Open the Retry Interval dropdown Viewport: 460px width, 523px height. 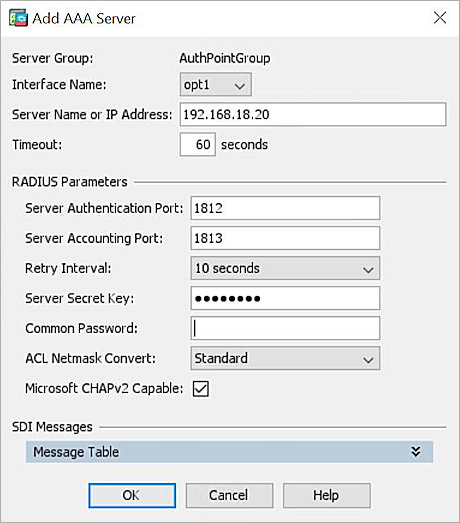[x=285, y=268]
